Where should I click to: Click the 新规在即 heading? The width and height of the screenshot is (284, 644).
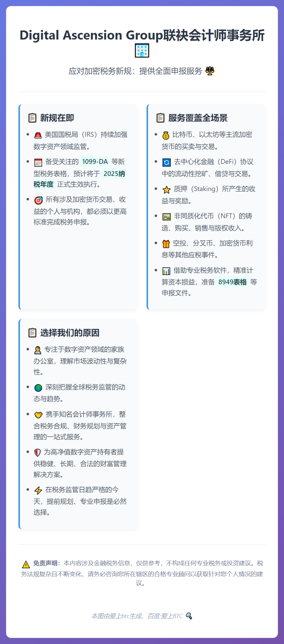point(57,118)
